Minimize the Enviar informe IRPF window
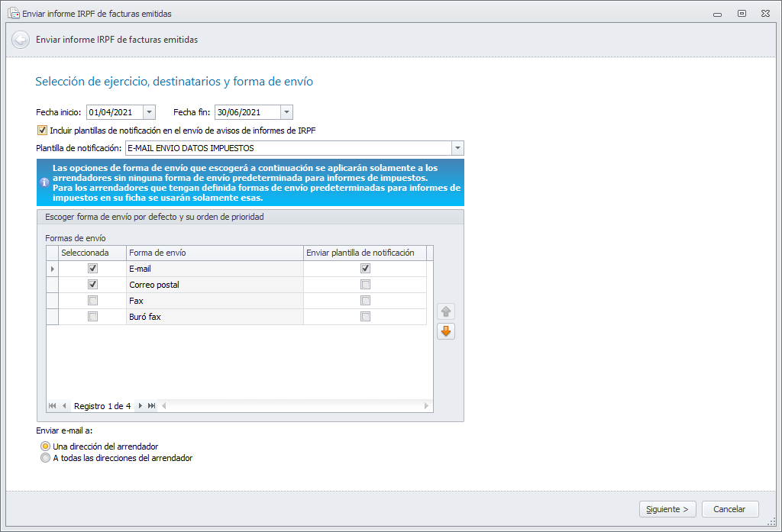This screenshot has height=532, width=782. 718,14
